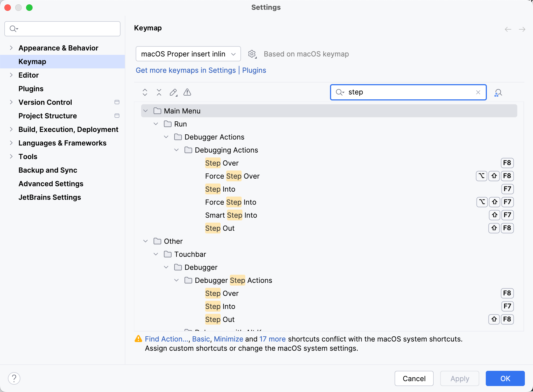Clear the step search with X icon
The image size is (533, 392).
tap(478, 92)
